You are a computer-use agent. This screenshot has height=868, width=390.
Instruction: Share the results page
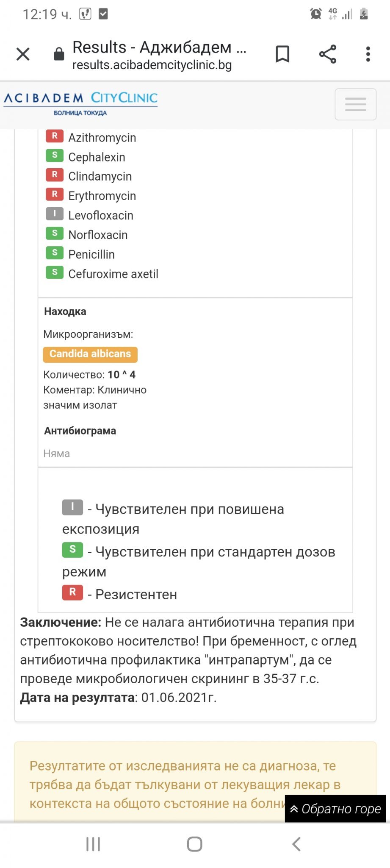327,54
